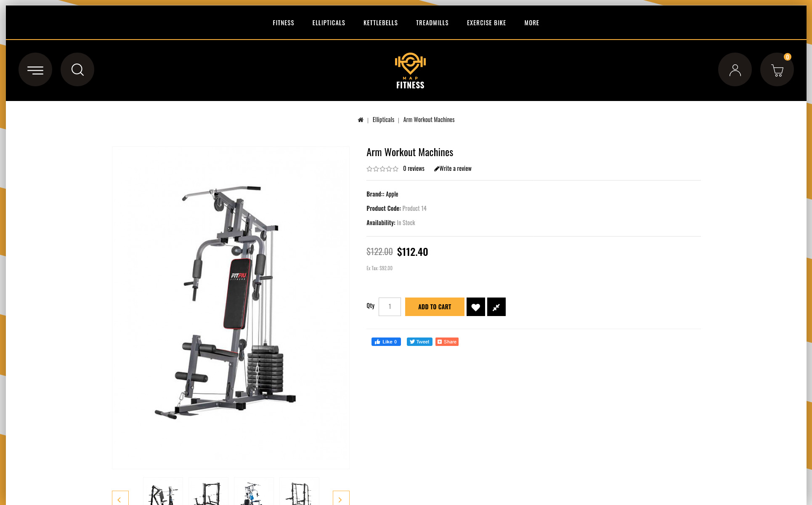
Task: Click the Qty input field
Action: point(390,307)
